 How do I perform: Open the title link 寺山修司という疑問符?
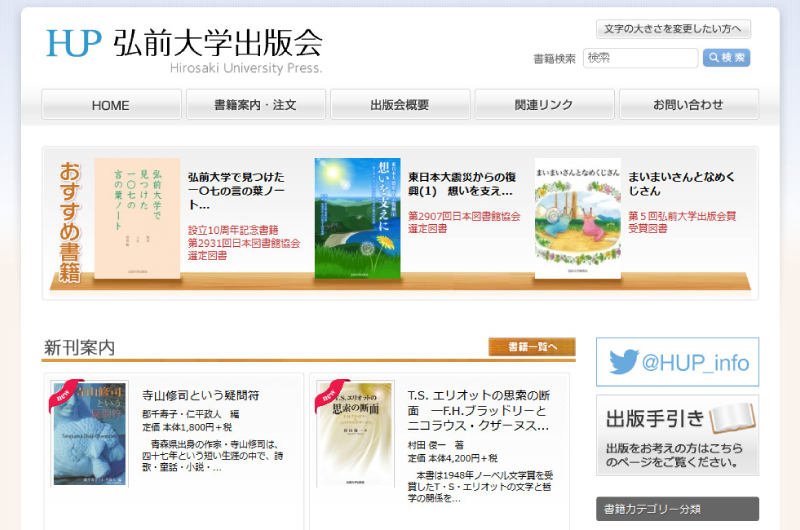[201, 395]
